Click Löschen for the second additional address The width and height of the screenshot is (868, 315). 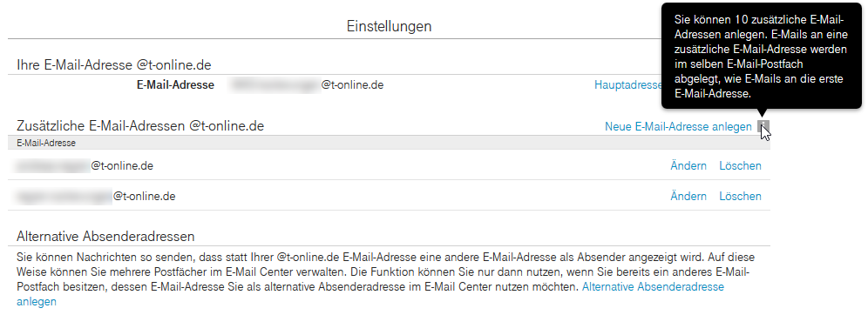pyautogui.click(x=740, y=196)
